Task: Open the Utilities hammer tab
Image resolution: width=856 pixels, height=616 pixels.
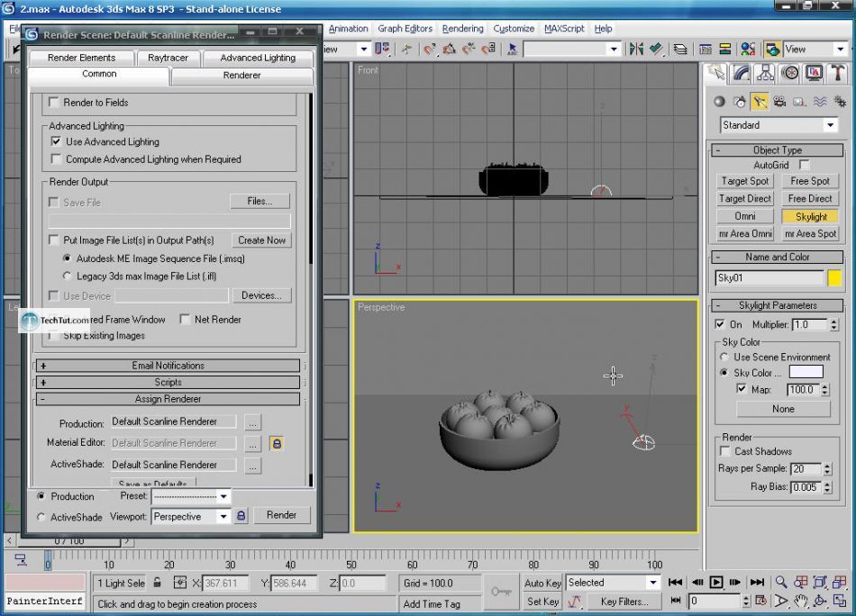Action: coord(837,73)
